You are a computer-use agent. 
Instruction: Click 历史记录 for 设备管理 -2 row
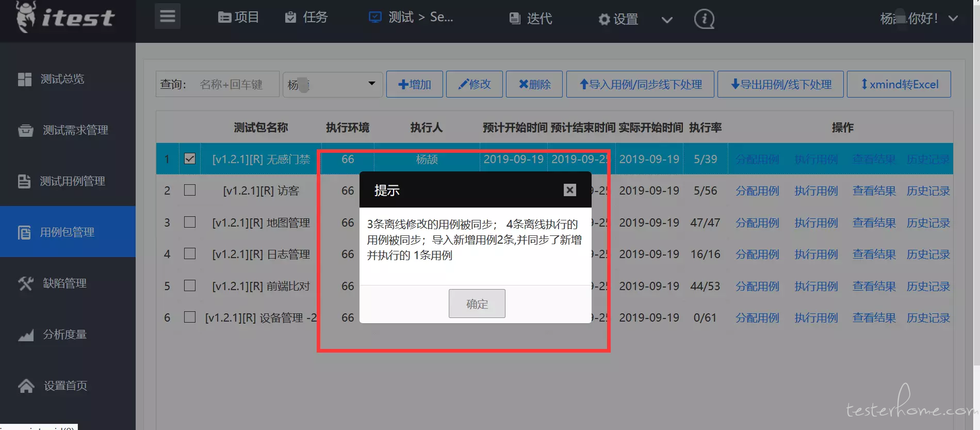(x=928, y=318)
